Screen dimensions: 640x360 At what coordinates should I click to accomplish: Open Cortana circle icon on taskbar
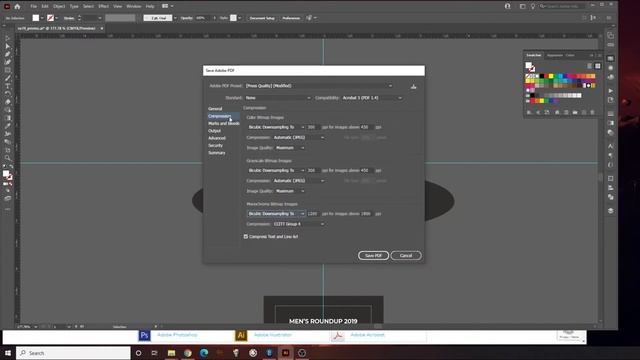[138, 353]
